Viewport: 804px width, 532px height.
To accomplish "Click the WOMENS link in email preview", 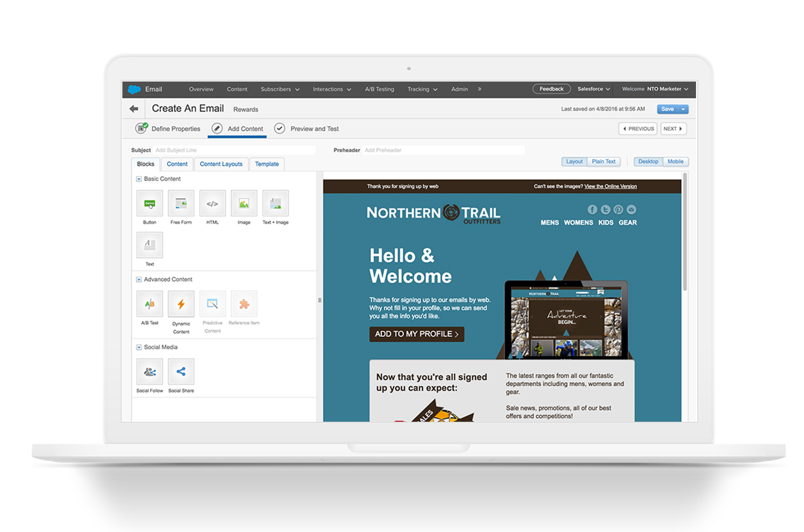I will (x=578, y=223).
